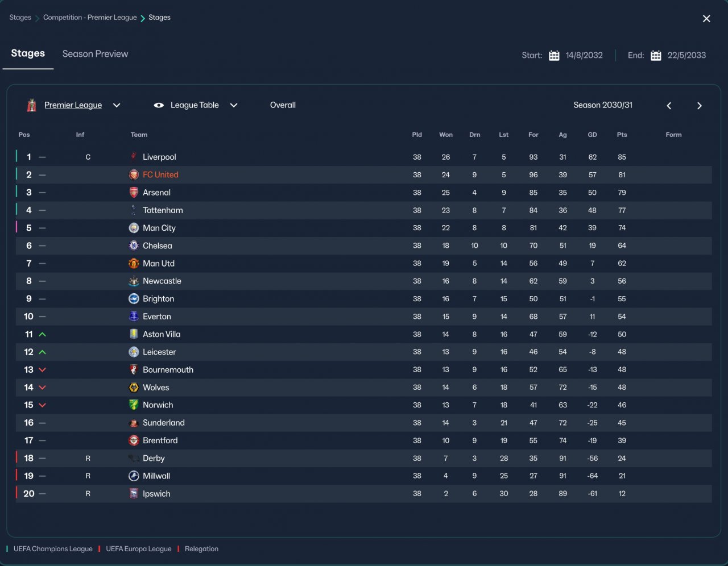Open the Start date calendar icon

554,56
